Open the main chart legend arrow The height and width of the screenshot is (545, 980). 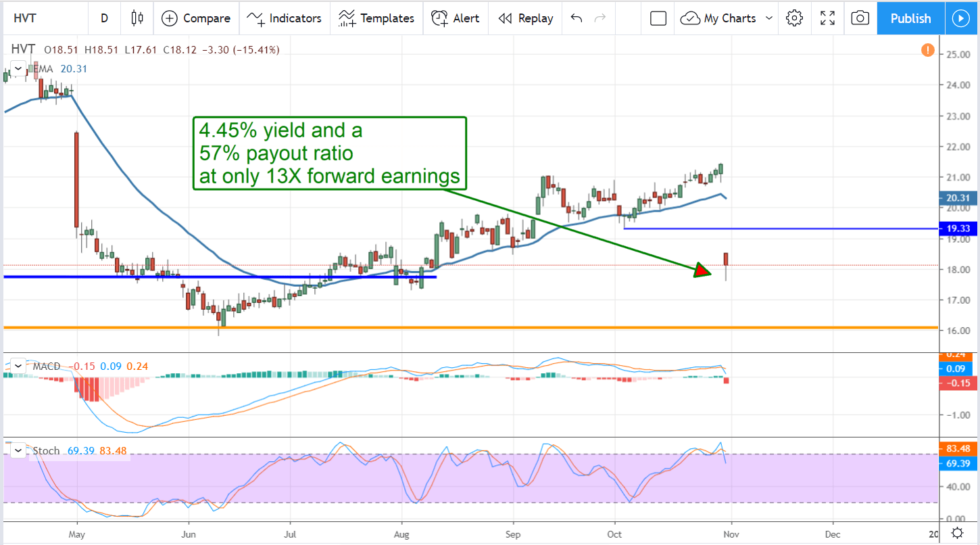pos(18,68)
